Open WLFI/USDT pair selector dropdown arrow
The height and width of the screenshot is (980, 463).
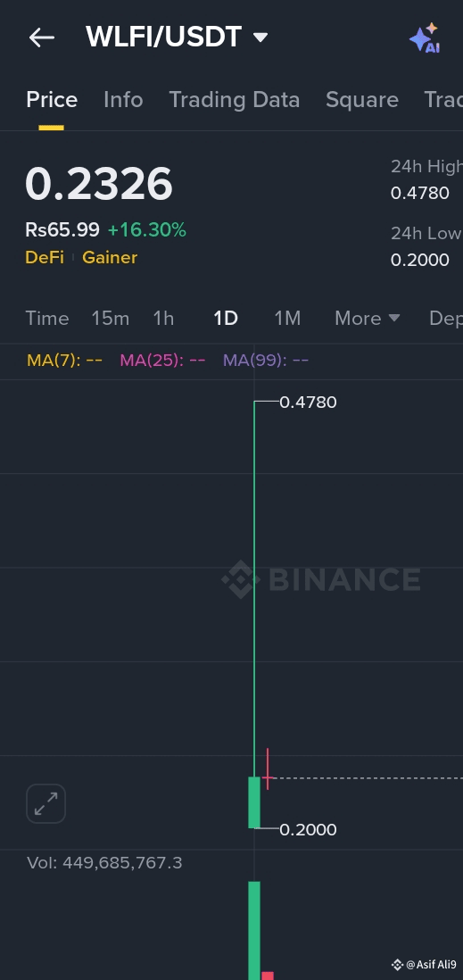click(260, 37)
